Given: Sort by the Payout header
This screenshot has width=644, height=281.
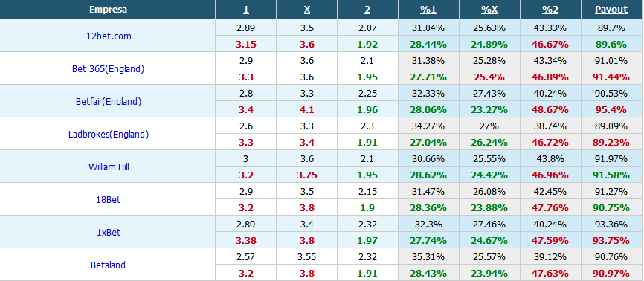Looking at the screenshot, I should (611, 10).
